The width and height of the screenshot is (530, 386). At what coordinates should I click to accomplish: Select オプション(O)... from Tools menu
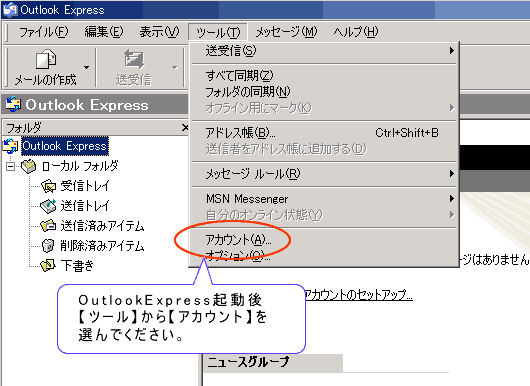click(x=324, y=256)
